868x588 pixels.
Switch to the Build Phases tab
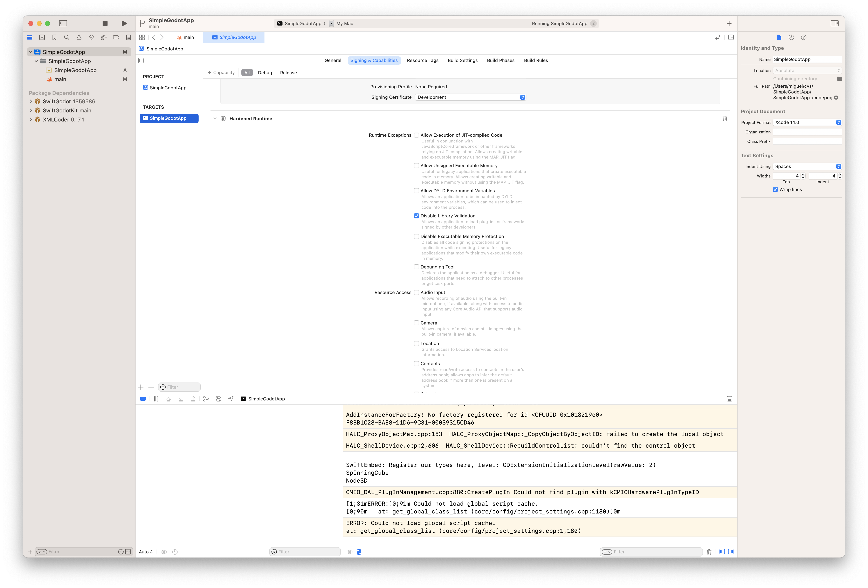point(501,60)
